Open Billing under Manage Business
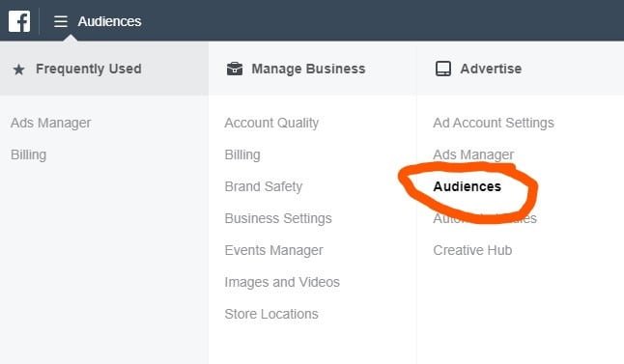The width and height of the screenshot is (624, 364). click(x=242, y=154)
